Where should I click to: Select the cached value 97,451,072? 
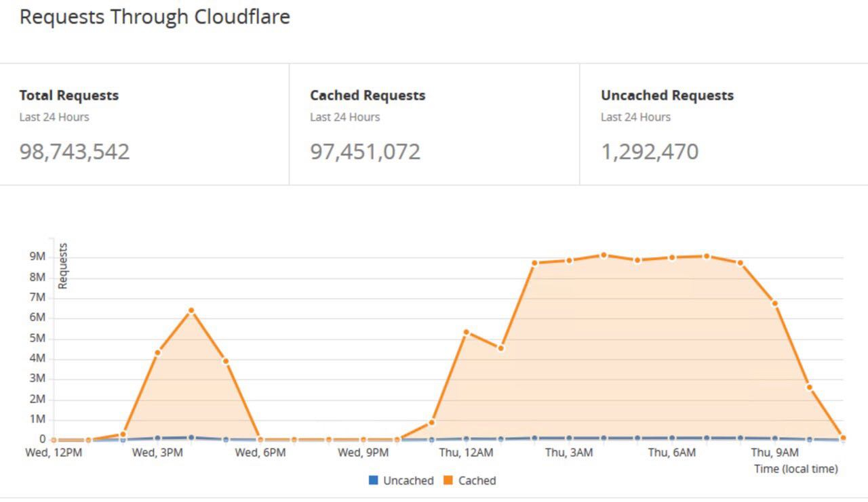click(x=366, y=151)
